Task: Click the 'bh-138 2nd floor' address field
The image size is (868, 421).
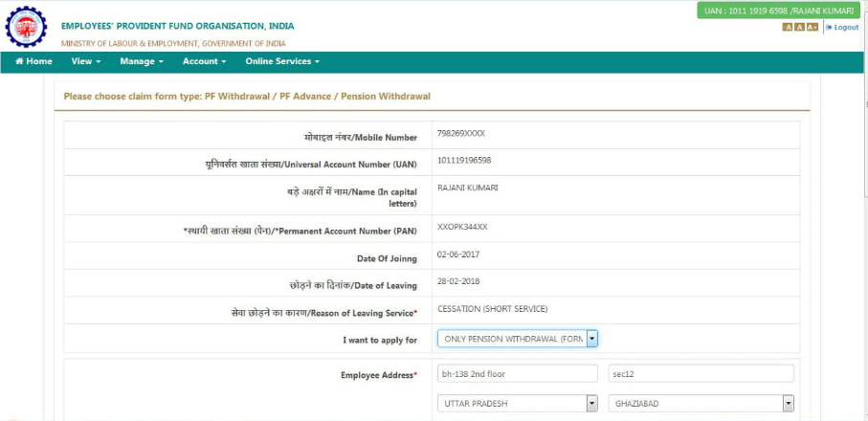Action: (518, 374)
